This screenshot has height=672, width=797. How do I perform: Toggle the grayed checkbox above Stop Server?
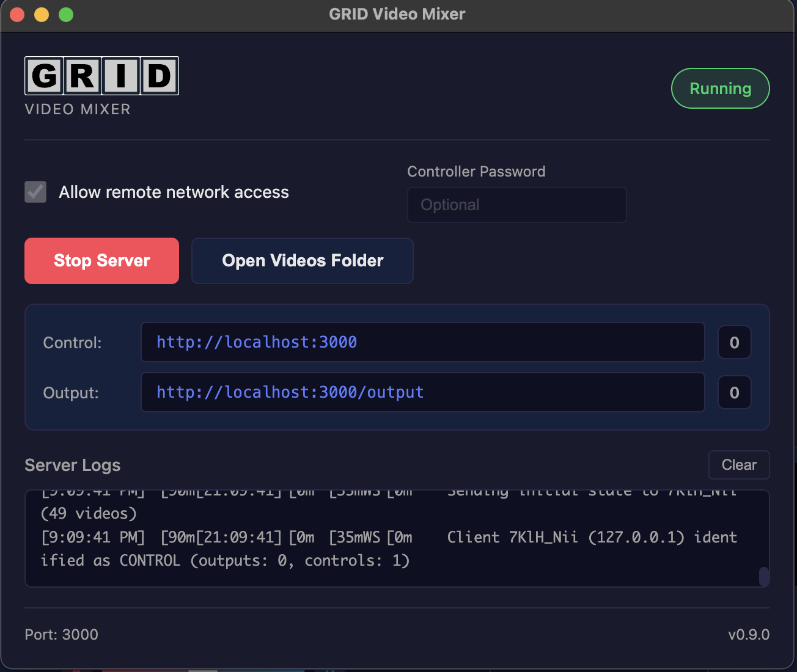[x=35, y=191]
